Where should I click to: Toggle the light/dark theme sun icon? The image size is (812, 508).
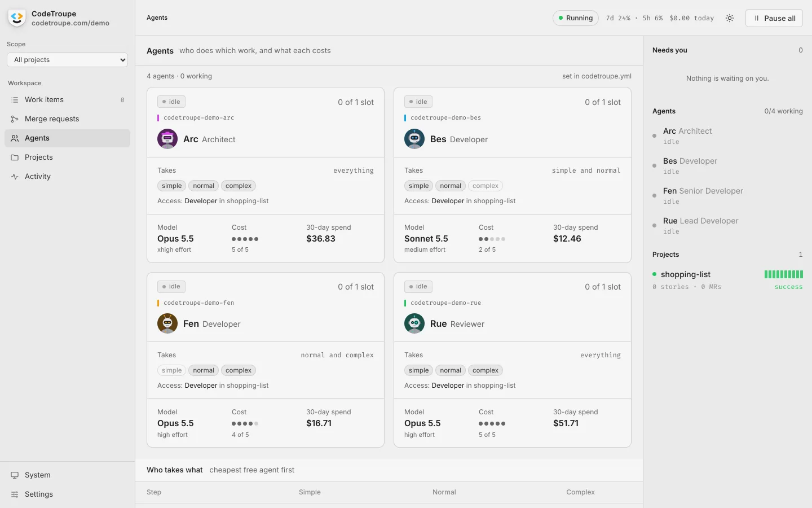(730, 18)
